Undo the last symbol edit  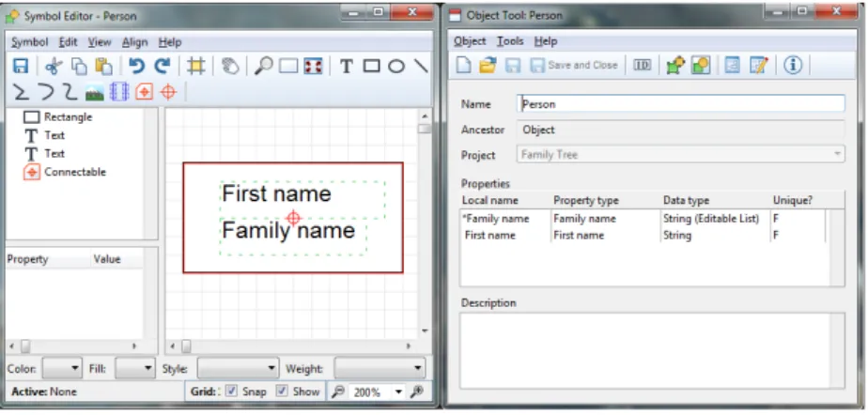[136, 67]
